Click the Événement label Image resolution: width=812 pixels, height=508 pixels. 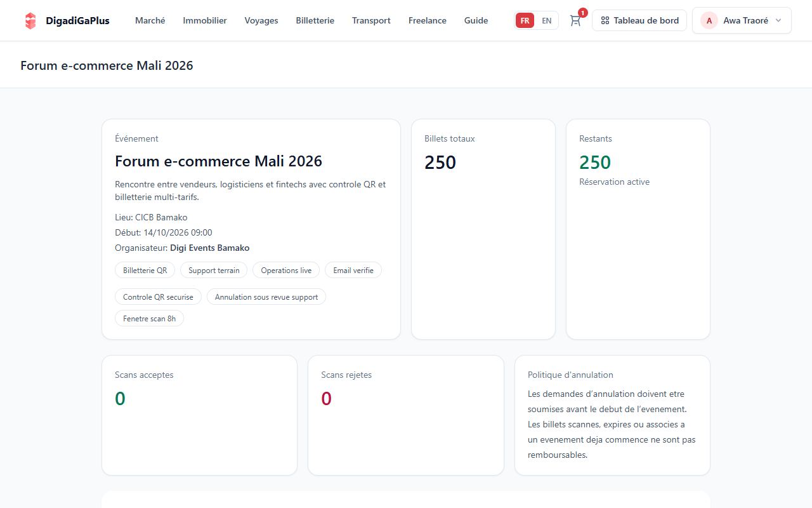136,138
